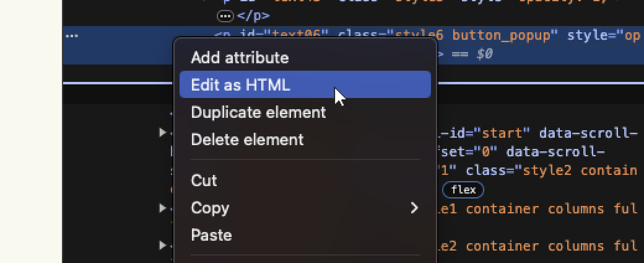Click the data-scroll-id "start" attribute value
The width and height of the screenshot is (644, 263).
point(508,133)
